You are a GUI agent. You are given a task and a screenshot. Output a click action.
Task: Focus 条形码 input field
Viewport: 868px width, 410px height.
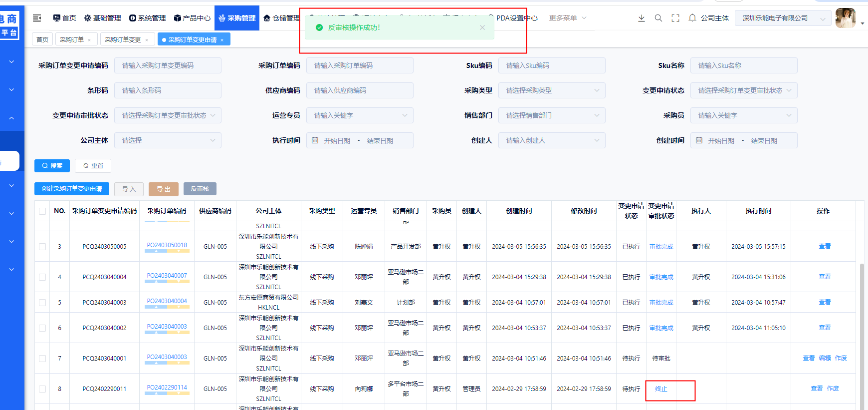(x=168, y=90)
